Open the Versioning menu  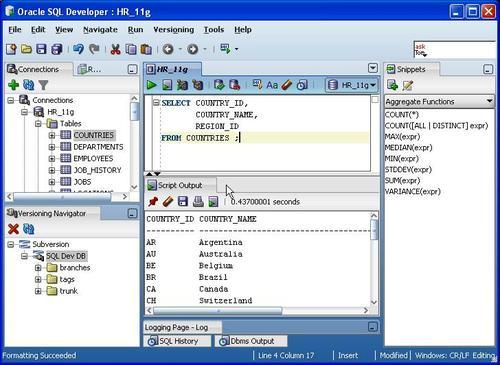click(x=174, y=30)
